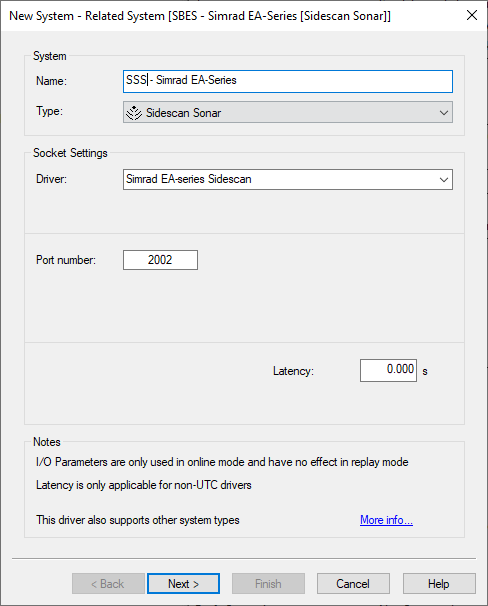This screenshot has height=606, width=488.
Task: Click inside the system Name text field
Action: [287, 81]
